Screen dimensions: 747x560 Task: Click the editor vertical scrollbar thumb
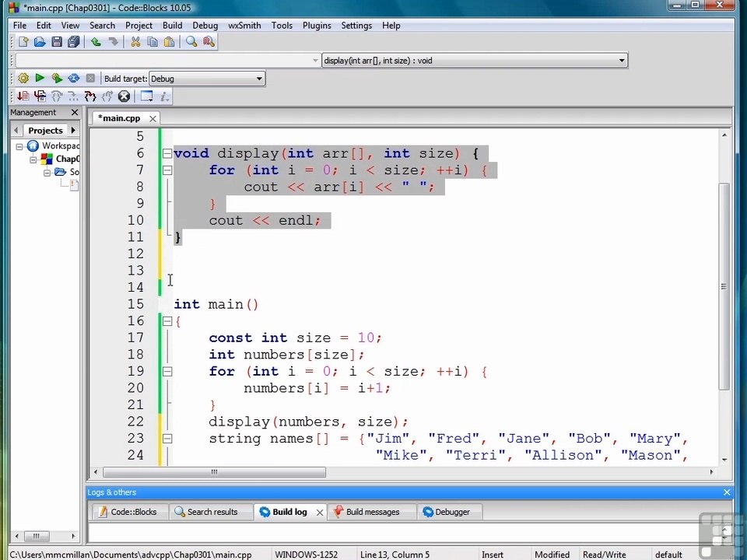tap(724, 286)
